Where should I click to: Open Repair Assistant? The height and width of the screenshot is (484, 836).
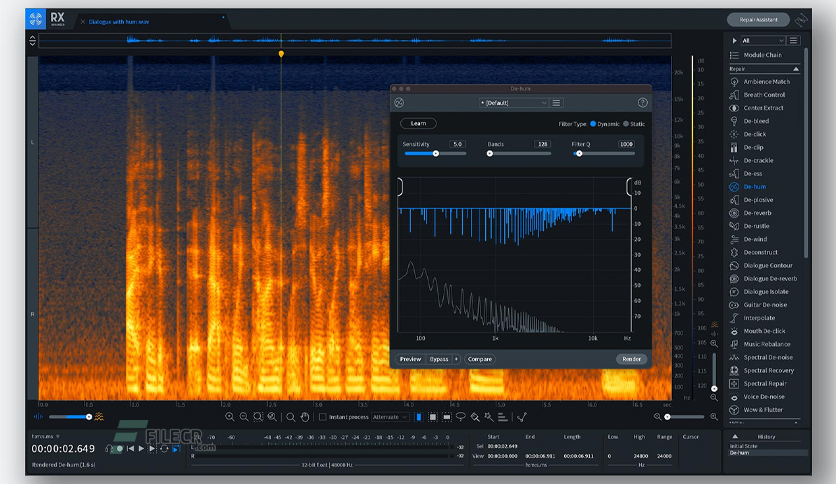pos(758,20)
